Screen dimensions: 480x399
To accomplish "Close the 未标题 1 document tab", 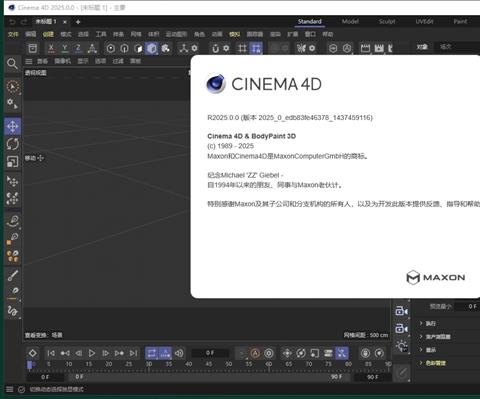I will tap(65, 22).
